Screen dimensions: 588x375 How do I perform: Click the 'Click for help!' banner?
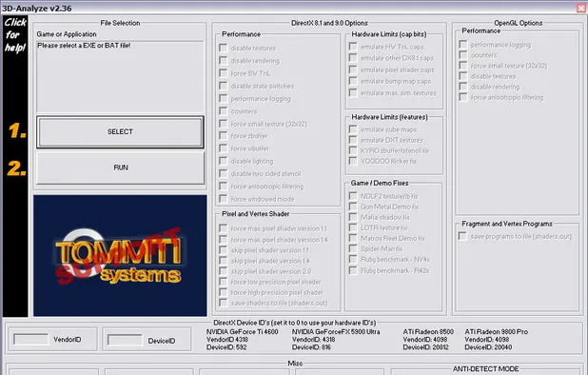coord(15,34)
